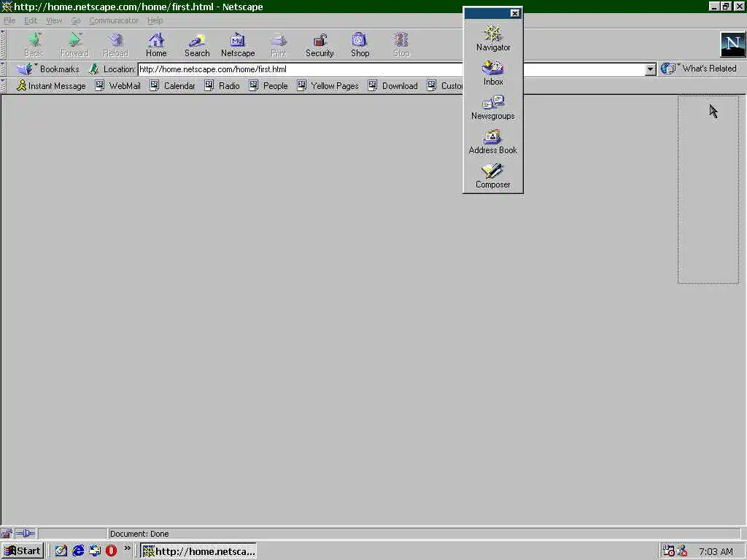747x560 pixels.
Task: Click the security lock status bar icon
Action: point(6,533)
